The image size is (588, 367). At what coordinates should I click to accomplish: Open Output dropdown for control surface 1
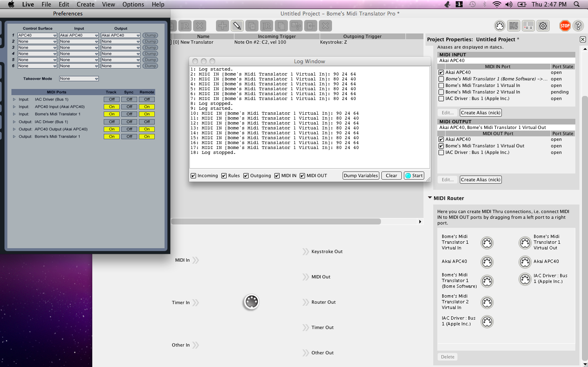(121, 36)
